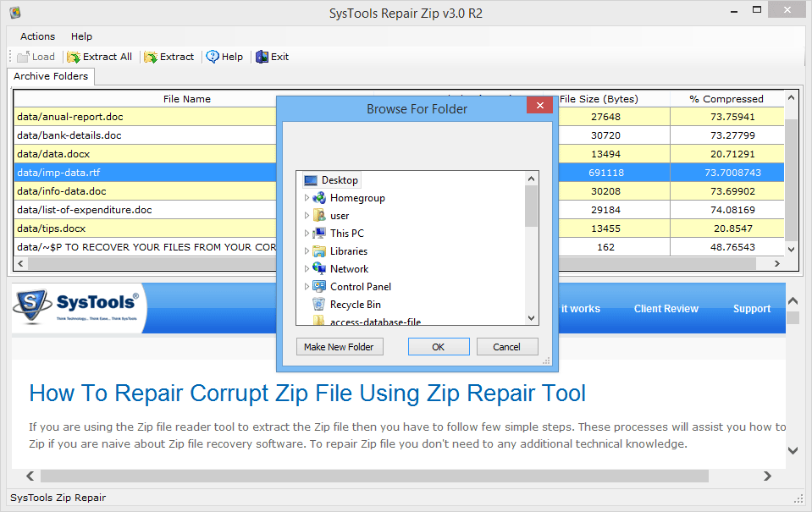812x512 pixels.
Task: Click the Libraries icon in folder tree
Action: [x=319, y=251]
